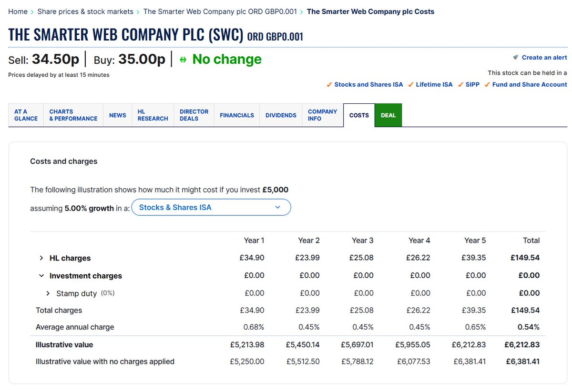Image resolution: width=572 pixels, height=392 pixels.
Task: Click the Sell price 34.50p
Action: pyautogui.click(x=55, y=60)
